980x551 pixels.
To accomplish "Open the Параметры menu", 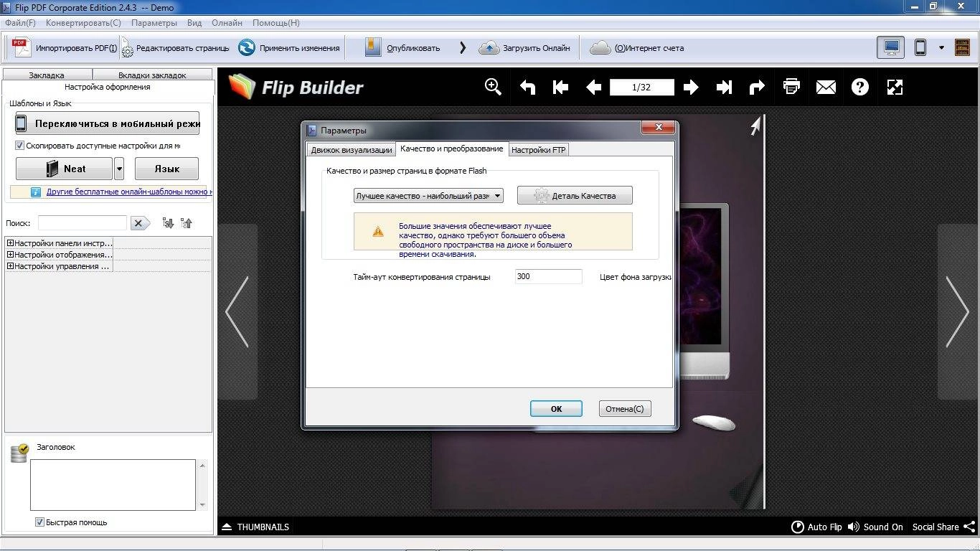I will pyautogui.click(x=154, y=23).
